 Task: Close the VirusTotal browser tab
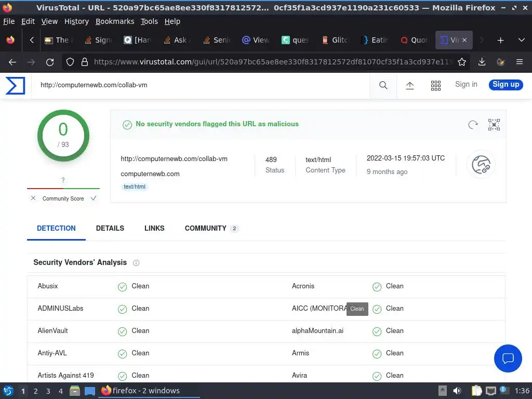tap(464, 40)
